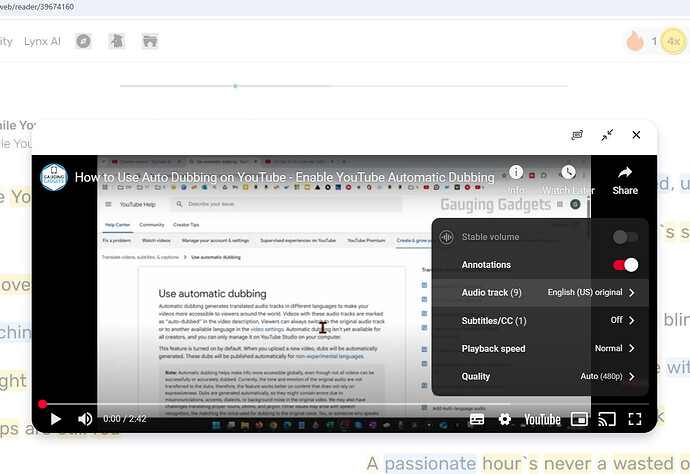Open the Share arrow icon
Screen dimensions: 690x474
(625, 173)
